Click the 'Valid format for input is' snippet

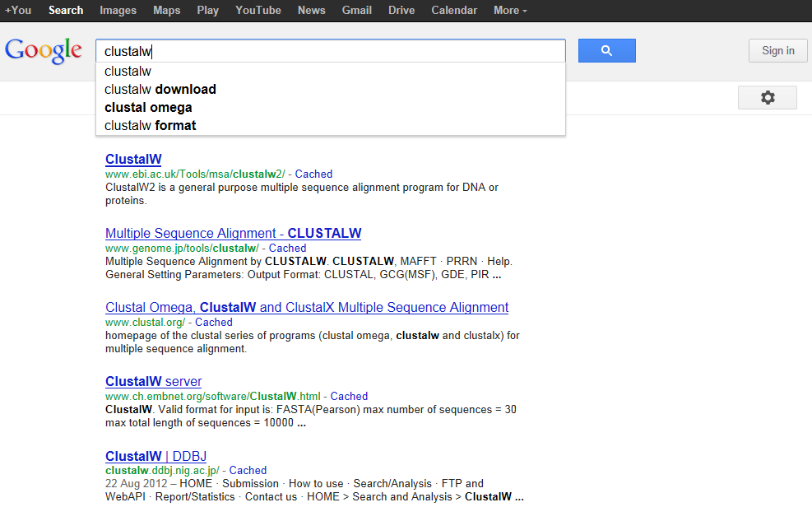(311, 416)
